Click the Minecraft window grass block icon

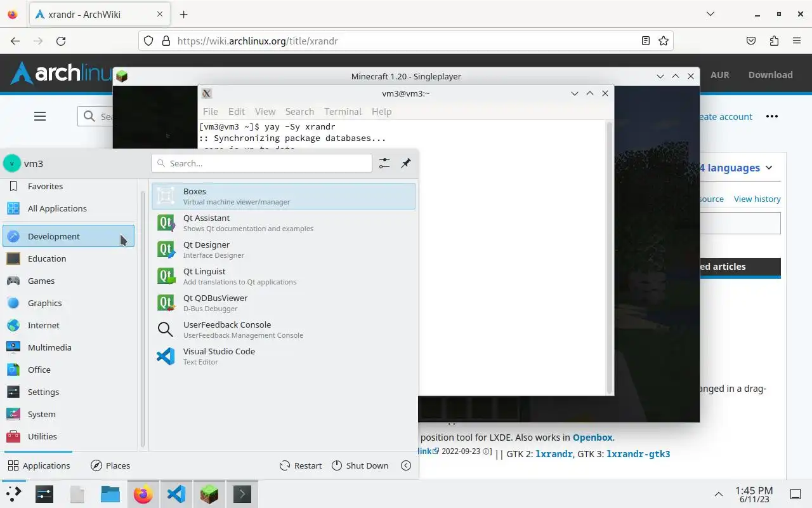click(122, 76)
